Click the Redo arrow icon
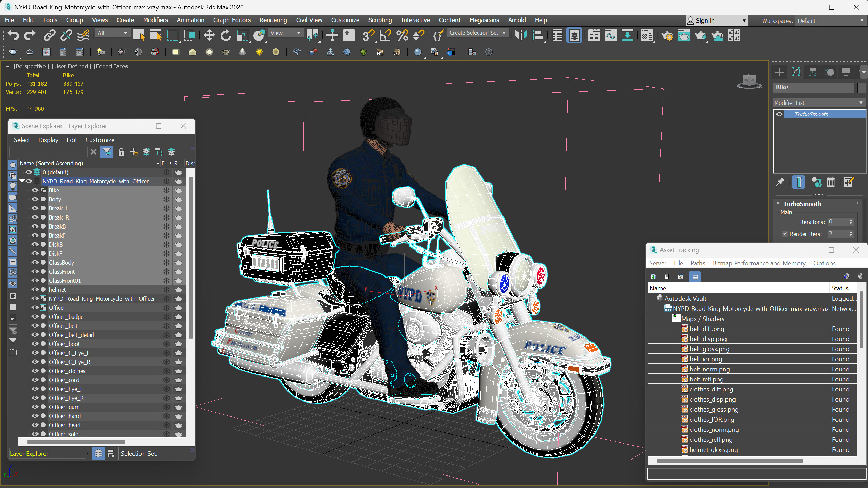 (x=30, y=35)
